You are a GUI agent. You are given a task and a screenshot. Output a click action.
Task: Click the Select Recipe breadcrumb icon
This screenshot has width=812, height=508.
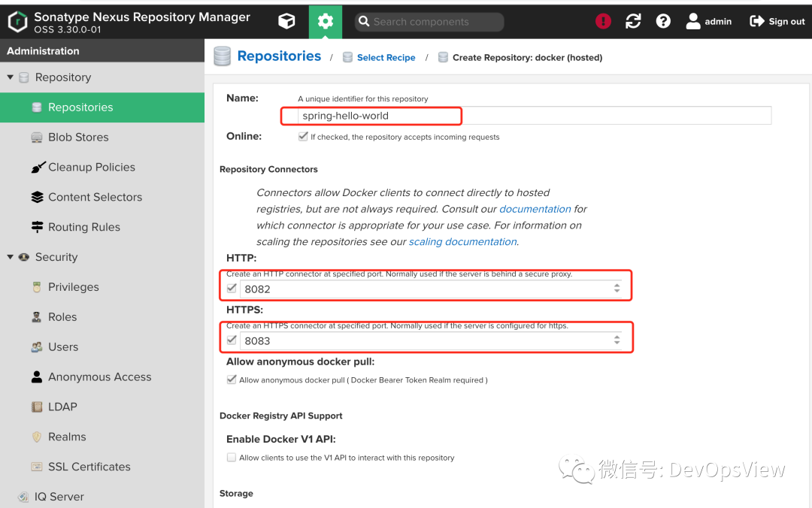[347, 57]
